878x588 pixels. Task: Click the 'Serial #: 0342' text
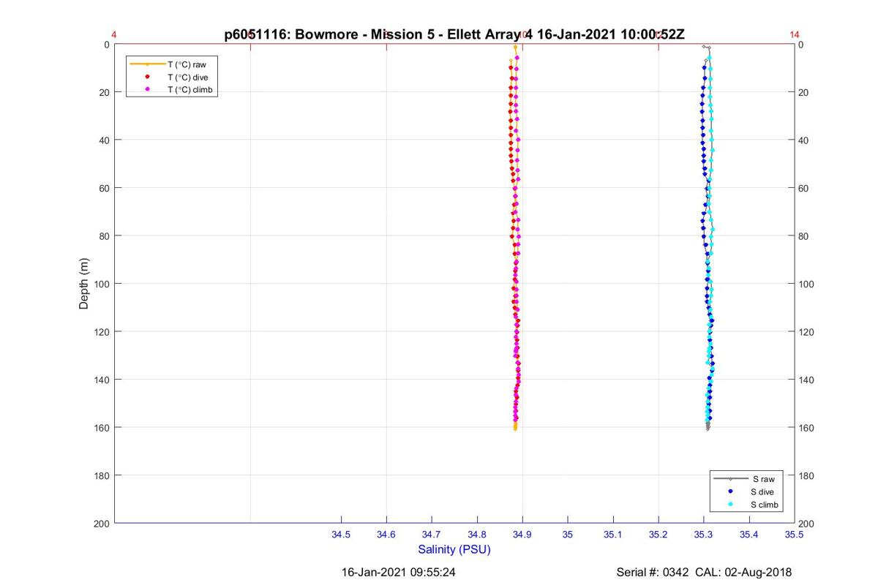pos(654,572)
